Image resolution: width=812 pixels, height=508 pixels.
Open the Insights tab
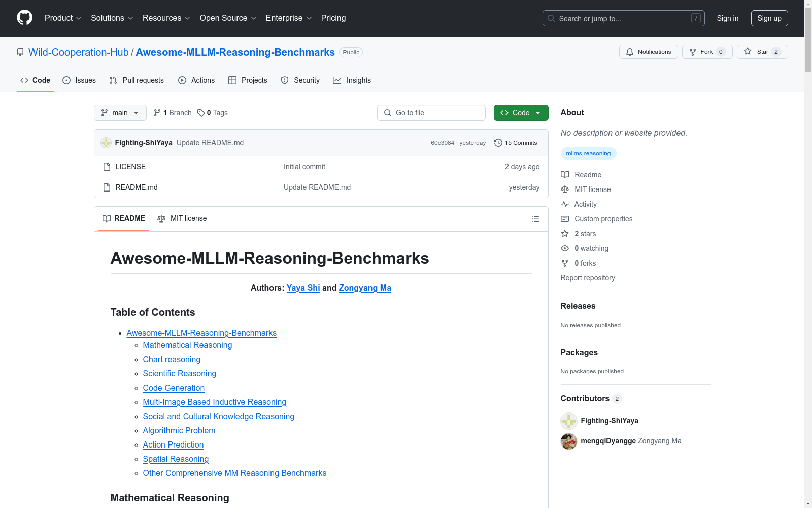coord(352,80)
